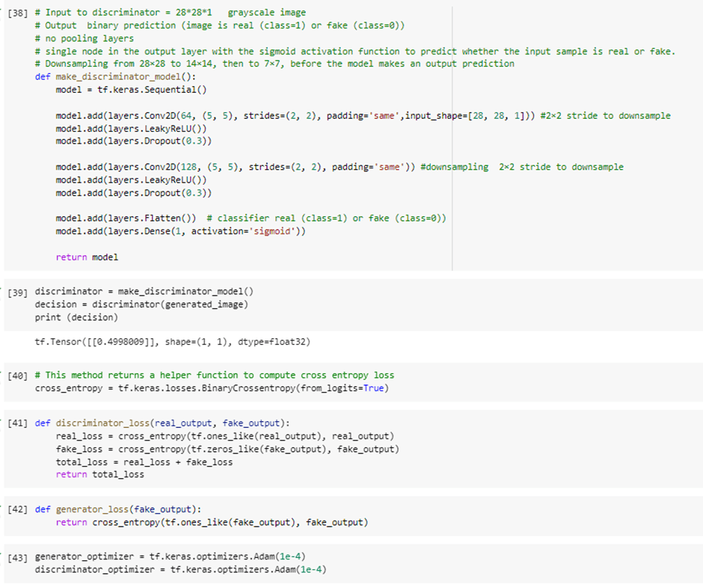
Task: Click the 'return model' line
Action: coord(87,257)
